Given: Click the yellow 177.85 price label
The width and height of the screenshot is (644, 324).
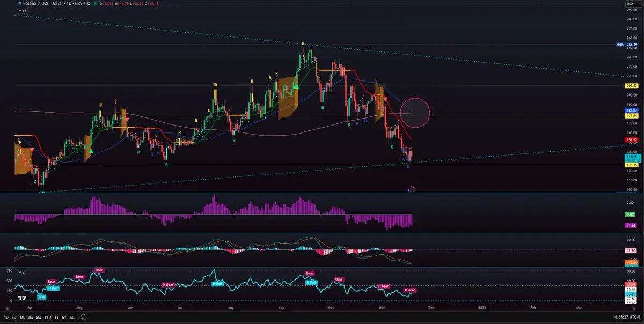Looking at the screenshot, I should click(x=632, y=115).
